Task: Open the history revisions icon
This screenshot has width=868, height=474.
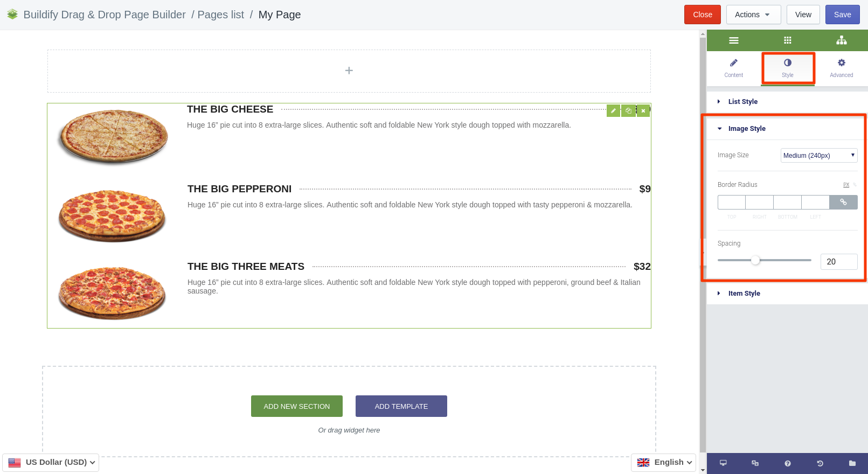Action: coord(820,463)
